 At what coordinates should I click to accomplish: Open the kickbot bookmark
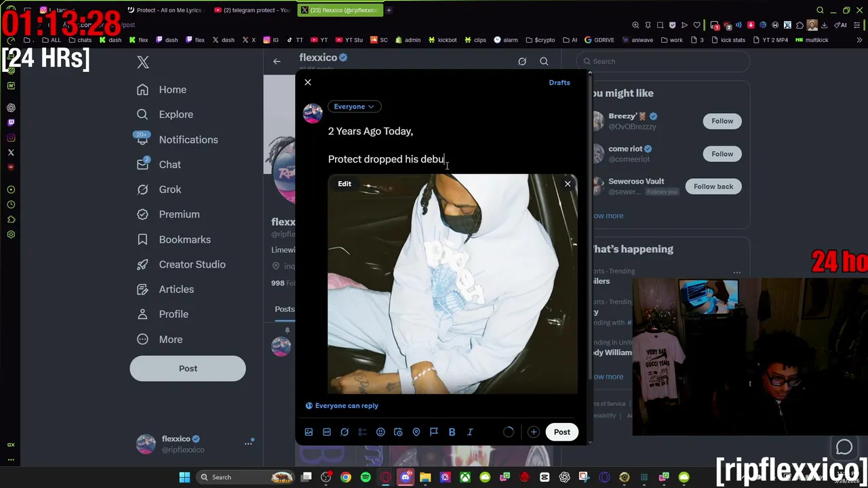pyautogui.click(x=442, y=40)
